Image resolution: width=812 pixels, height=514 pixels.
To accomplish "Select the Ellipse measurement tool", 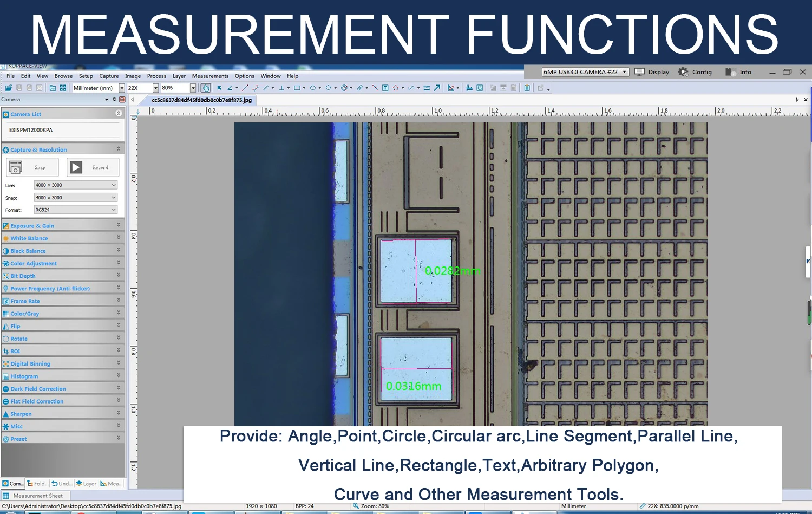I will click(x=313, y=88).
